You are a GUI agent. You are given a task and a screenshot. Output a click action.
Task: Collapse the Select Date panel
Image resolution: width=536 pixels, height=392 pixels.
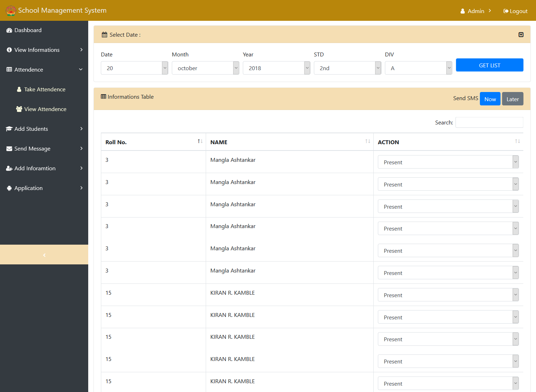(521, 35)
